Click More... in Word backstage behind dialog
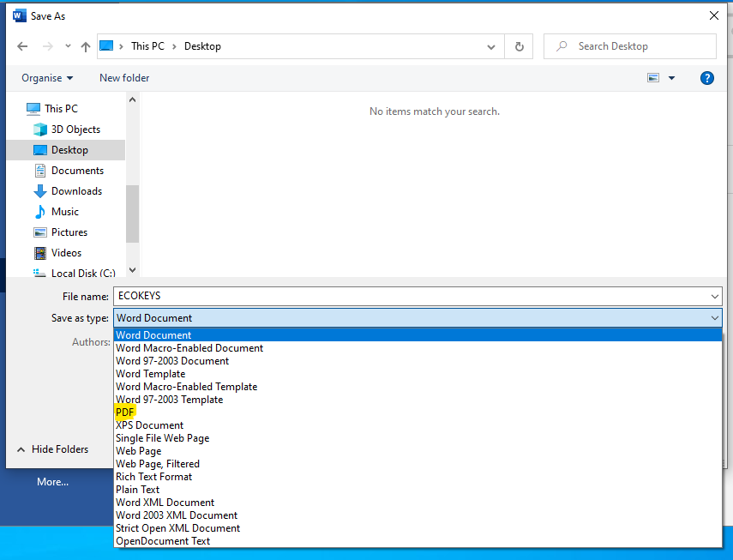 coord(53,482)
